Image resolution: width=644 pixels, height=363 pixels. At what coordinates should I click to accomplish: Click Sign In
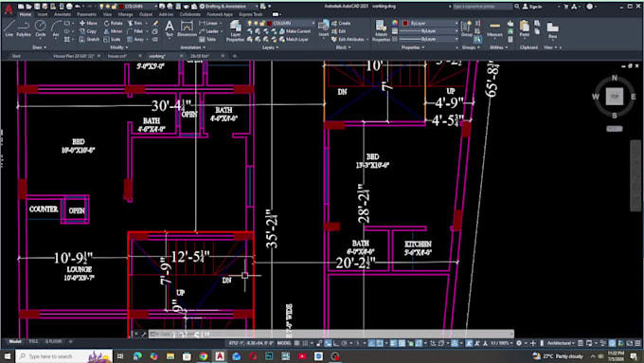(x=533, y=7)
